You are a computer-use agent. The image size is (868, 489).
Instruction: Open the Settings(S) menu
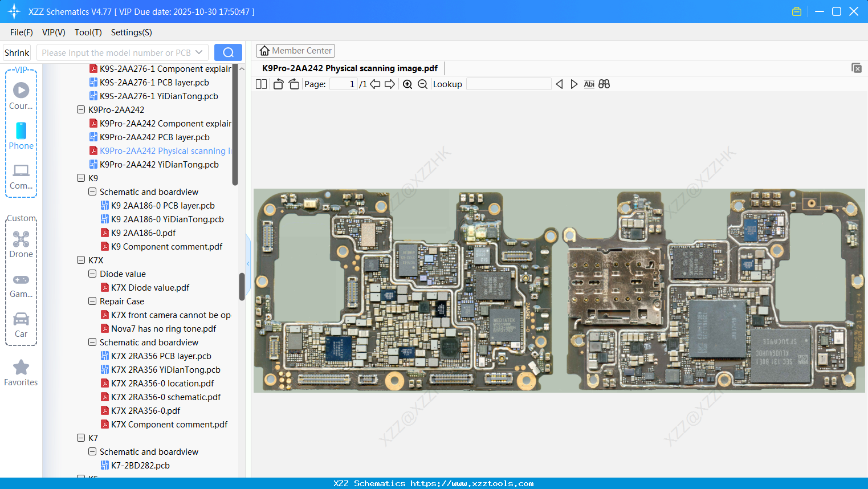(131, 32)
